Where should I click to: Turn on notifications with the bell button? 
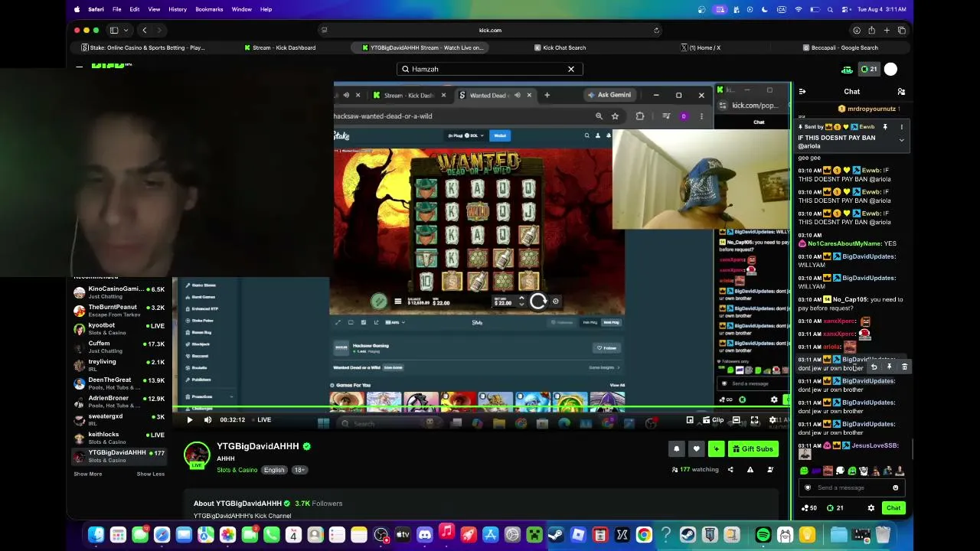pos(676,448)
